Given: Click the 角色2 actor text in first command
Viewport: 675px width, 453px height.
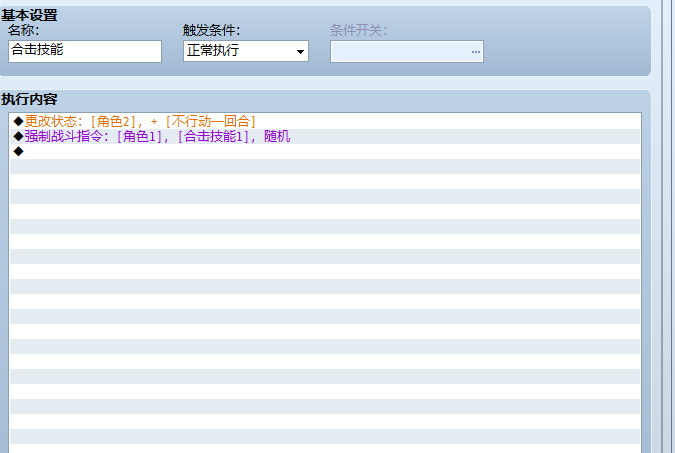Looking at the screenshot, I should (113, 121).
